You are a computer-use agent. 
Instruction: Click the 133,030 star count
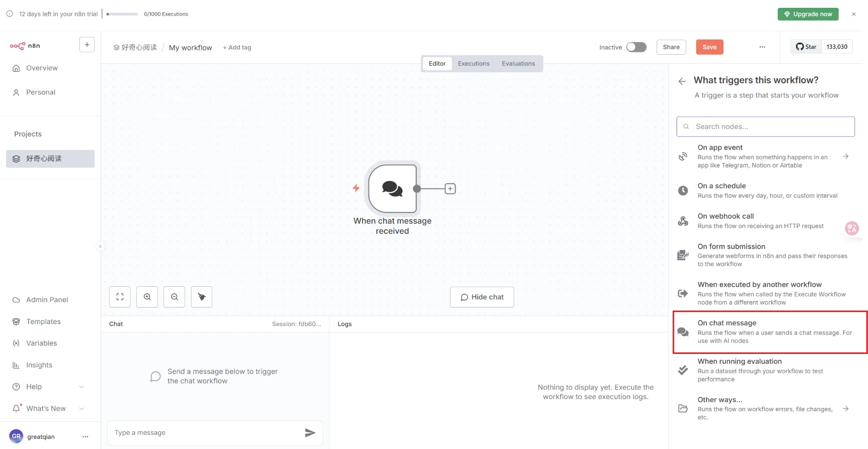tap(837, 46)
